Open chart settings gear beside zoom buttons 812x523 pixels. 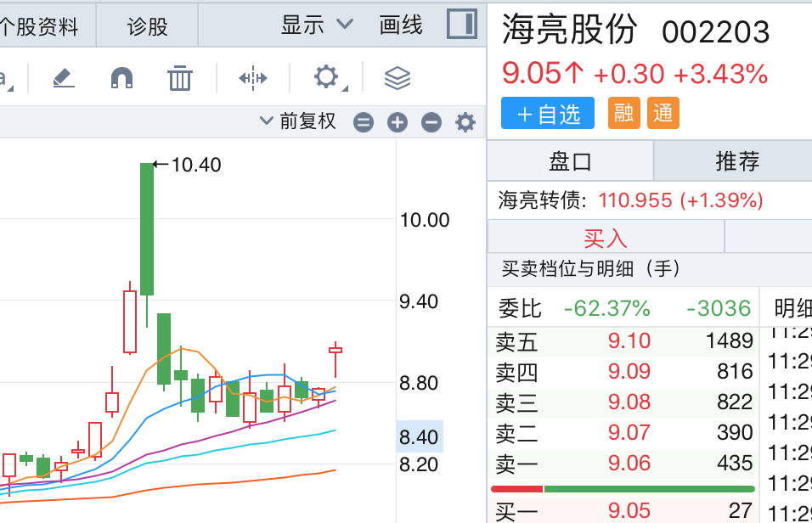pos(465,123)
